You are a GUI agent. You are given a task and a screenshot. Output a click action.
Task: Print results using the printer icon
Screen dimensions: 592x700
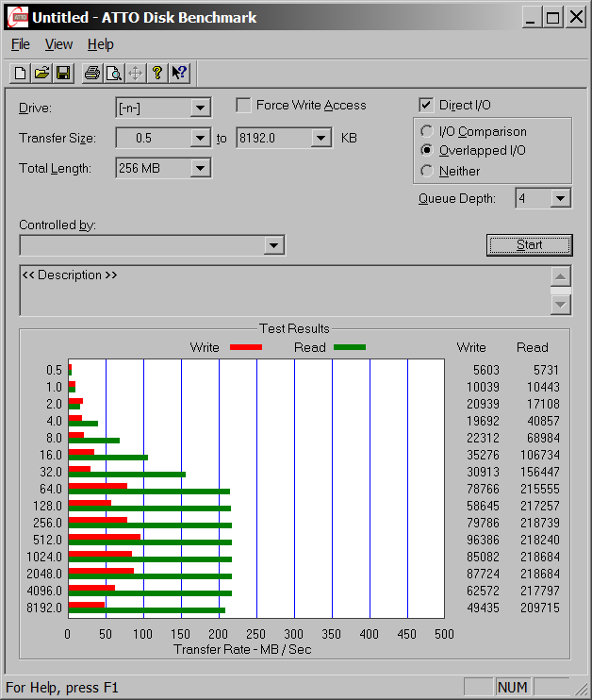(92, 73)
